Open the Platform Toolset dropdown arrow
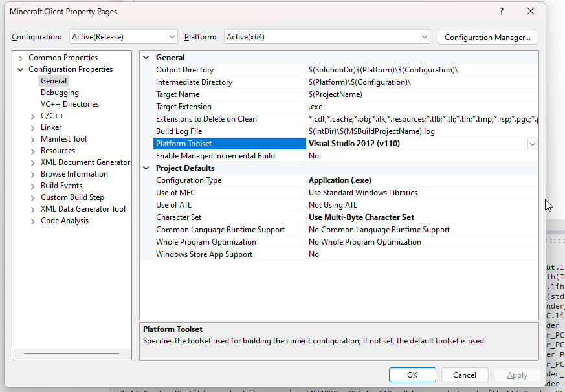 532,144
